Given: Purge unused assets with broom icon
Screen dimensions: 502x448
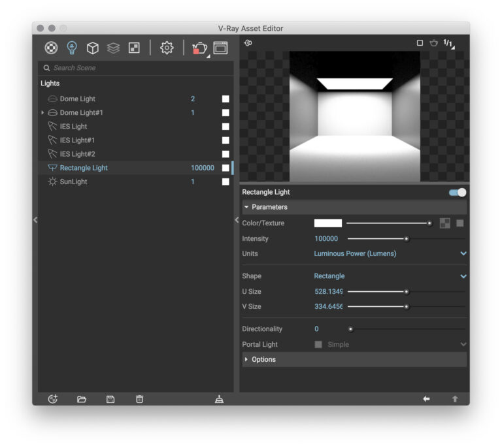Looking at the screenshot, I should [219, 399].
